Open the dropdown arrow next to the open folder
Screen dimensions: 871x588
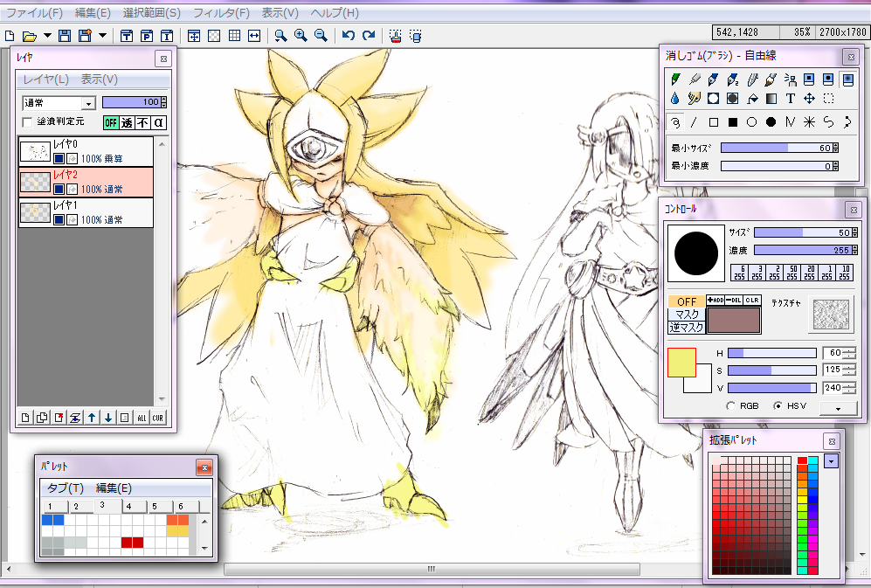coord(45,36)
